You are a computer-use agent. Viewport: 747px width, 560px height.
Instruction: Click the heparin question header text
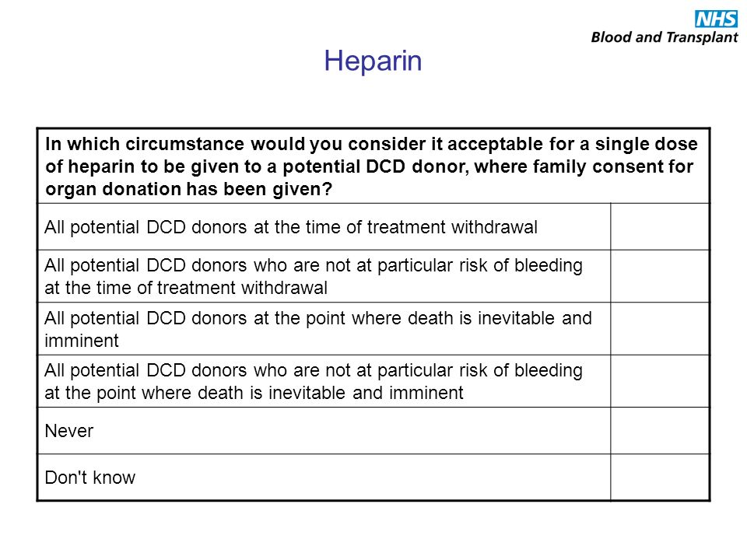(372, 166)
